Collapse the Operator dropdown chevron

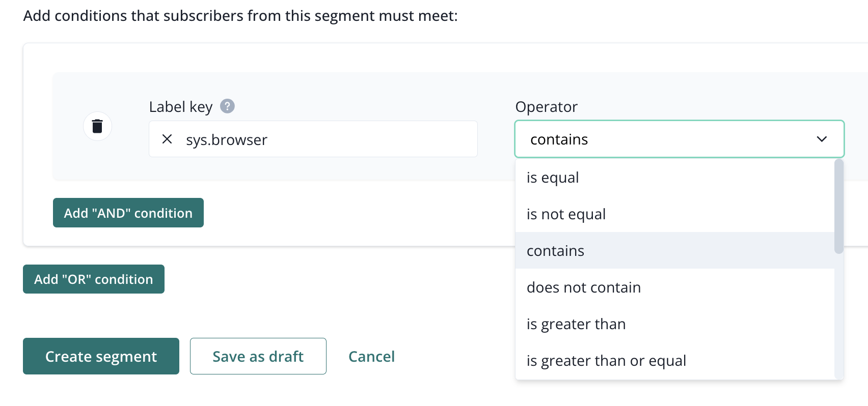822,139
